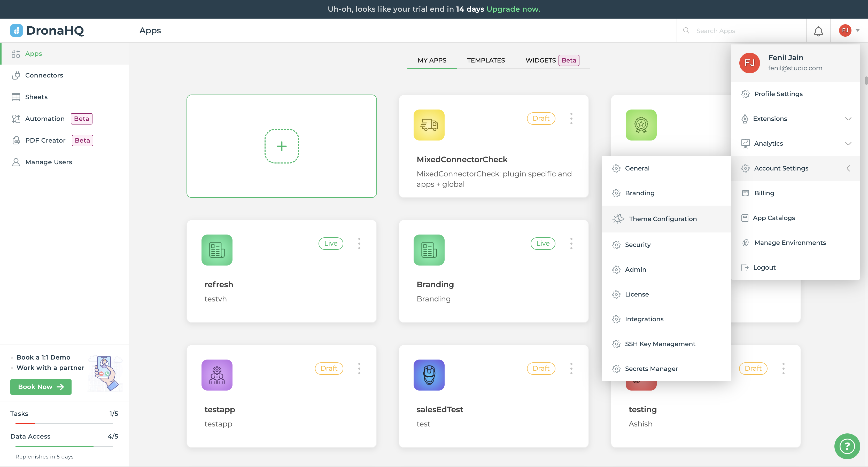
Task: Open options menu for refresh card
Action: tap(359, 244)
